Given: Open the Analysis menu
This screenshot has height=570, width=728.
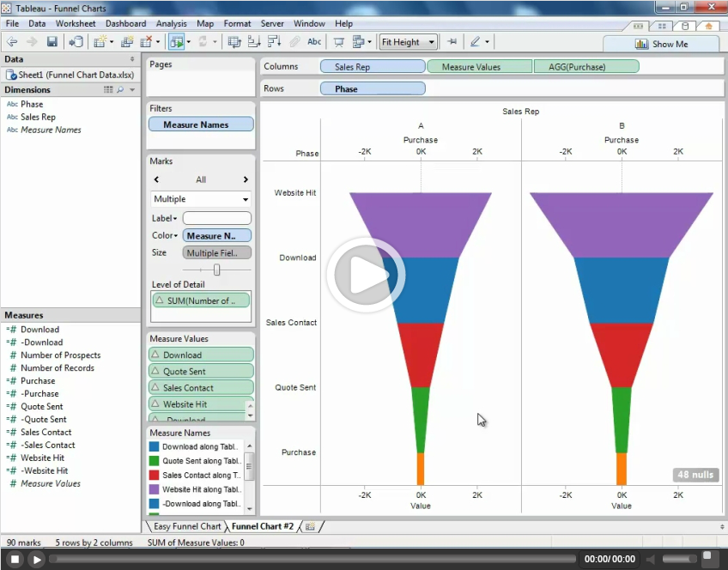Looking at the screenshot, I should (171, 23).
